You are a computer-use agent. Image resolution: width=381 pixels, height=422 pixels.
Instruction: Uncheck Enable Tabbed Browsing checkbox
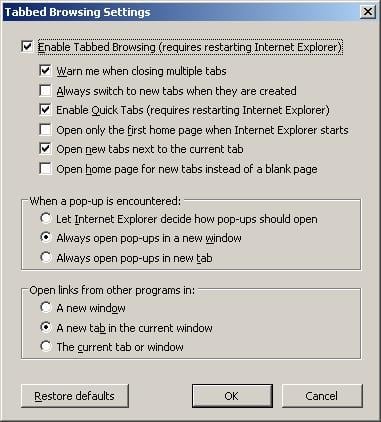coord(27,46)
